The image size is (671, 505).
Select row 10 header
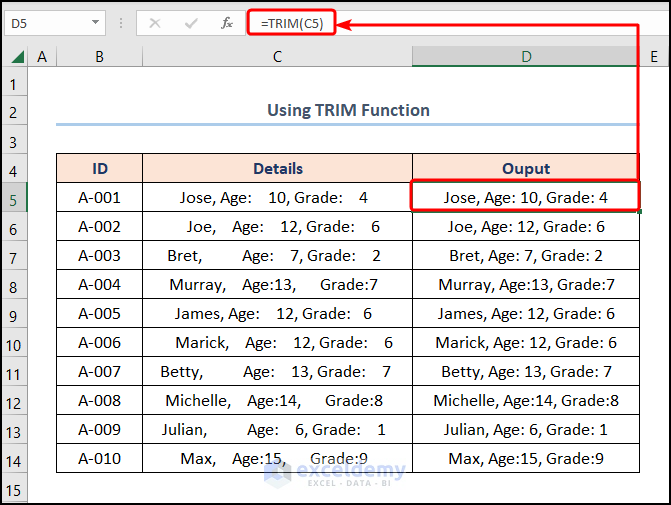point(14,343)
